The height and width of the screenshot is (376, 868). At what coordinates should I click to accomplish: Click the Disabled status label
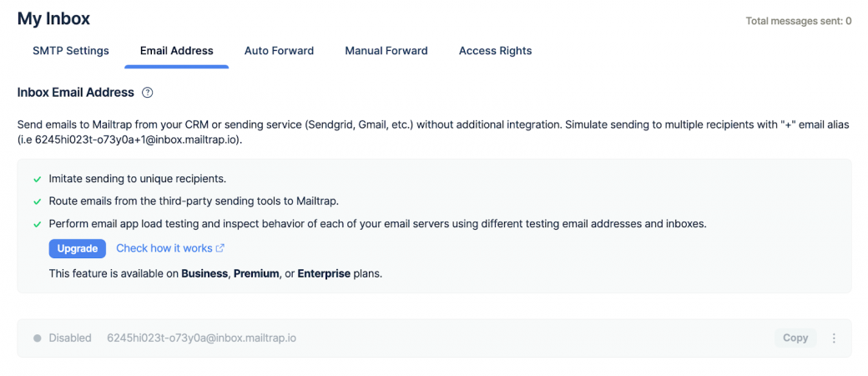70,338
